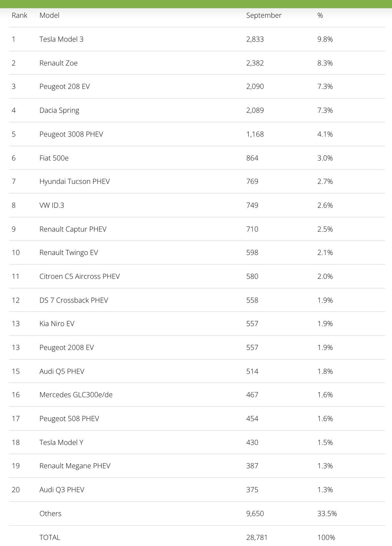Click Citroen C5 Aircross PHEV entry
The width and height of the screenshot is (392, 546).
point(79,276)
